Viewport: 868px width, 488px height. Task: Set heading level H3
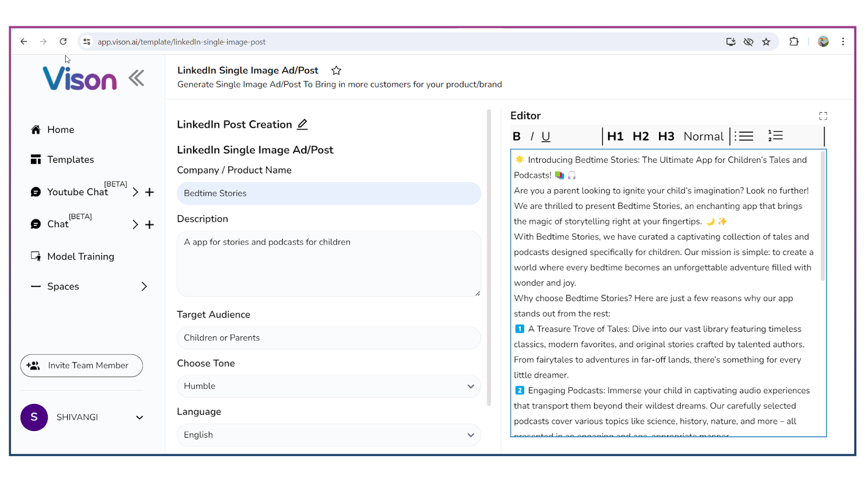(x=666, y=137)
